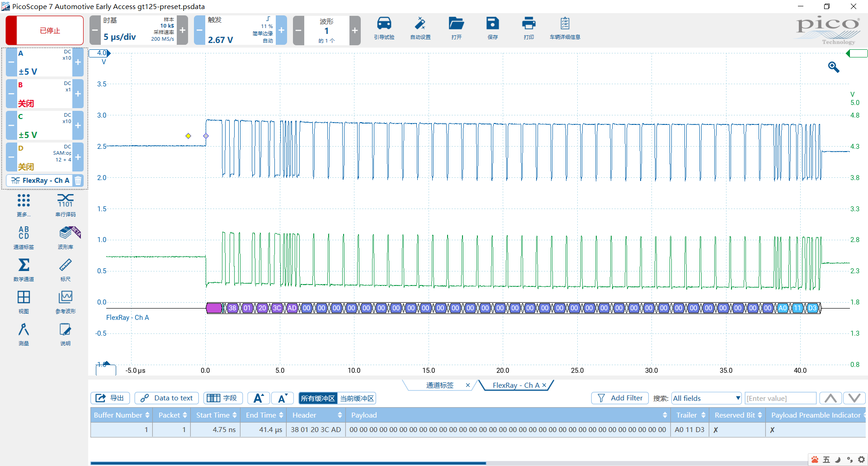
Task: Click the auto setup wand icon
Action: click(420, 28)
